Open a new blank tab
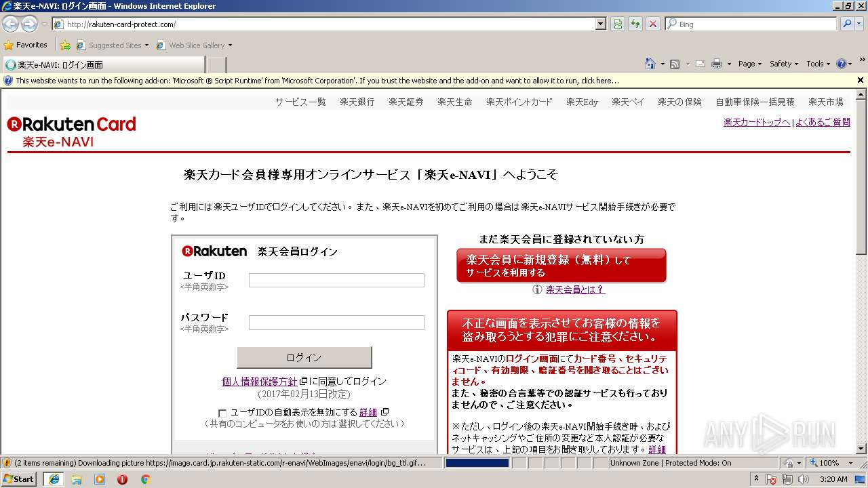 [216, 65]
